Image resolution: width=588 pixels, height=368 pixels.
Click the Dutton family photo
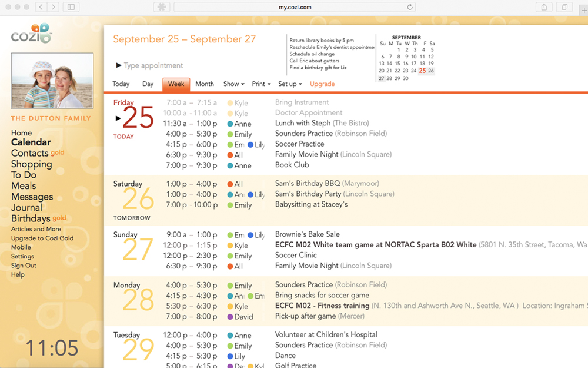52,81
